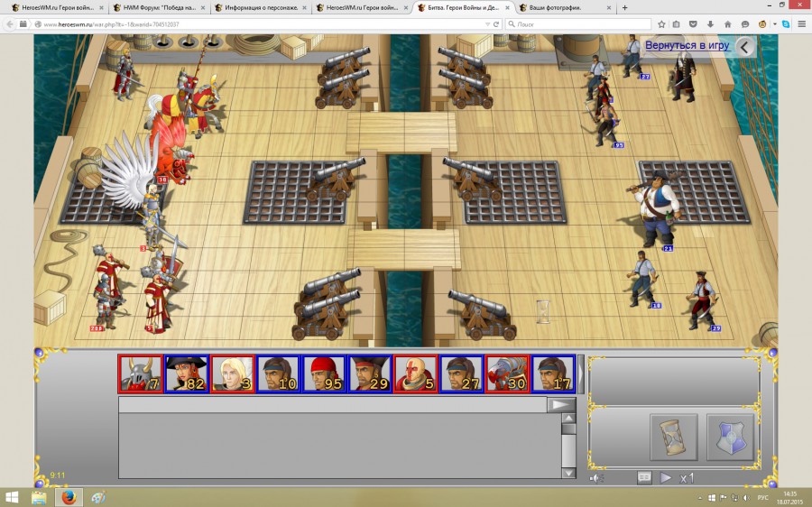
Task: Send chat message with arrow button
Action: click(561, 405)
